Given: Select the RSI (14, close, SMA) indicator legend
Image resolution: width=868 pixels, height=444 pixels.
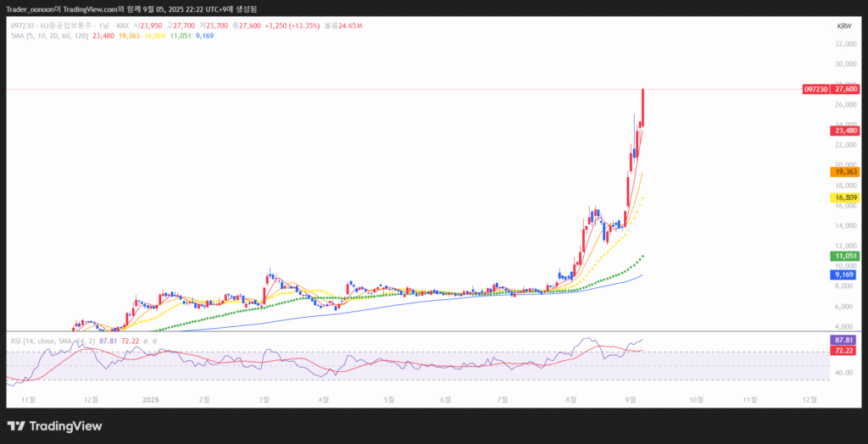Looking at the screenshot, I should [x=53, y=341].
